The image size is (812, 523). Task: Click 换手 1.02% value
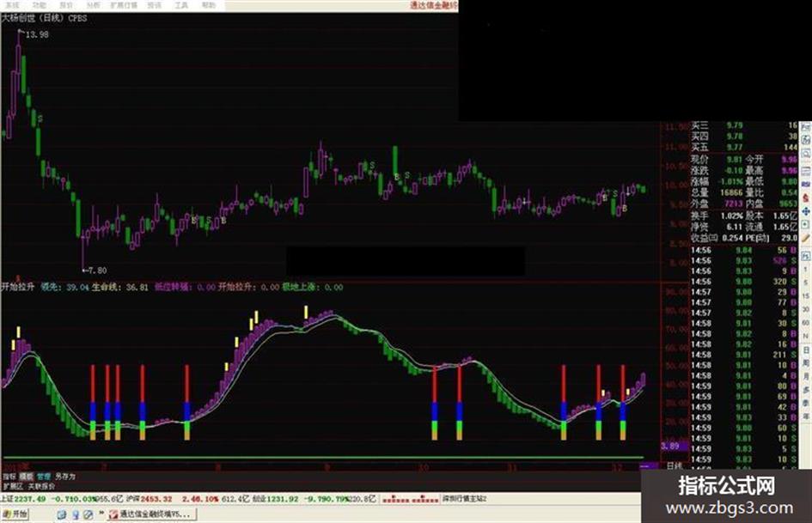pyautogui.click(x=732, y=216)
